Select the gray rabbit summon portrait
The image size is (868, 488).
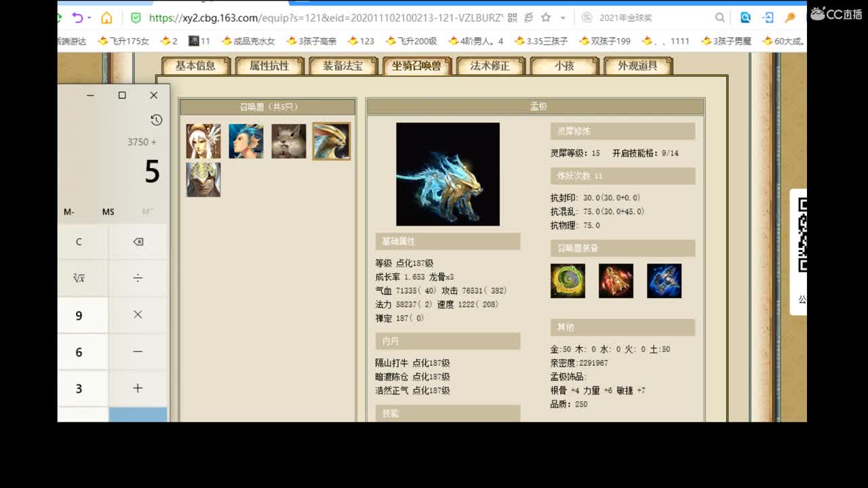[x=289, y=141]
